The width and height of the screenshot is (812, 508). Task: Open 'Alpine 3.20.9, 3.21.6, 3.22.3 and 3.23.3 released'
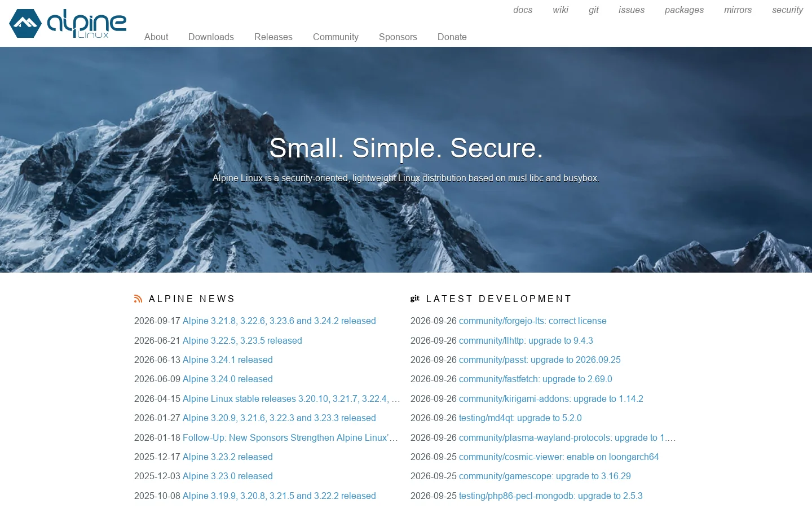tap(279, 418)
